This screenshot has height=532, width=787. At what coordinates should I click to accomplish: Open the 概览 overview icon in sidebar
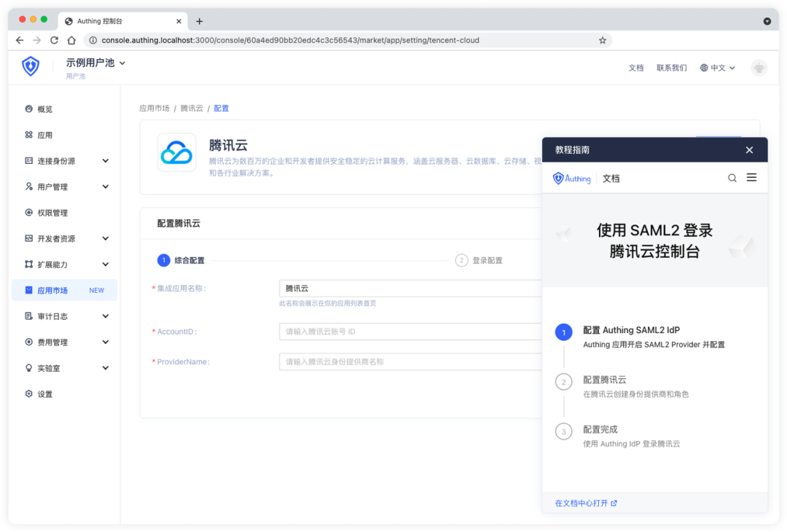pos(28,109)
